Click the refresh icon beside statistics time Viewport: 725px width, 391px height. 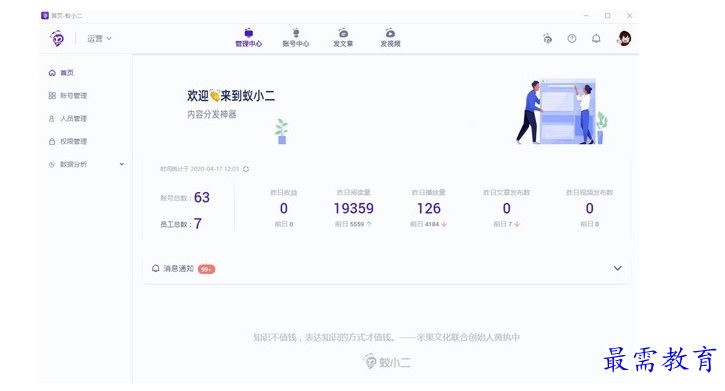[246, 169]
